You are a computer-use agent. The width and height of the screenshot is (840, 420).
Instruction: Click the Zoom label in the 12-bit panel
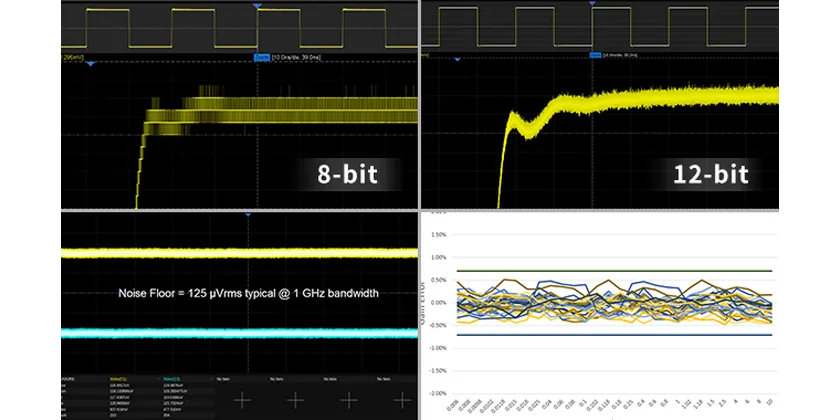(x=595, y=55)
